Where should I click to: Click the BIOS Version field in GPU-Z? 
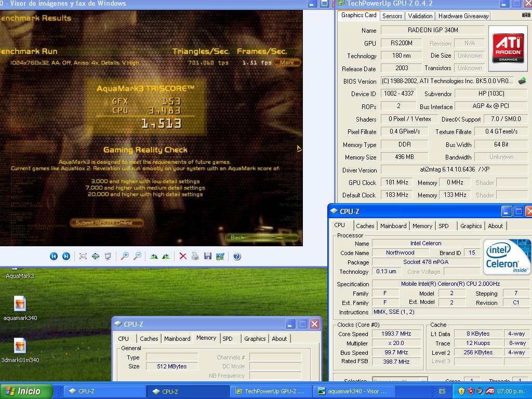click(447, 81)
